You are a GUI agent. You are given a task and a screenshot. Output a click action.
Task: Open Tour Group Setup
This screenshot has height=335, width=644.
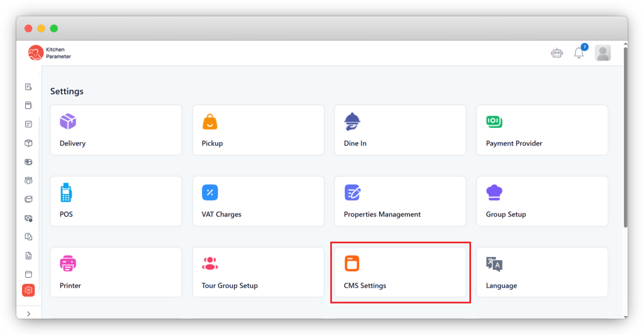[258, 273]
